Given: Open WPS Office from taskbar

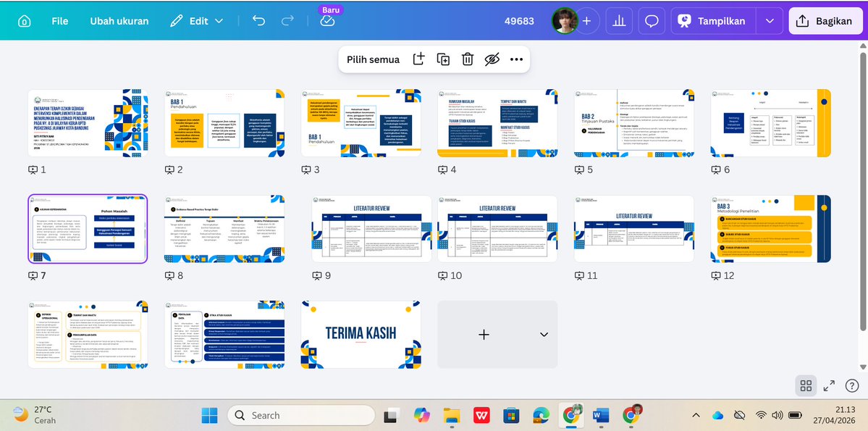Looking at the screenshot, I should pyautogui.click(x=482, y=416).
